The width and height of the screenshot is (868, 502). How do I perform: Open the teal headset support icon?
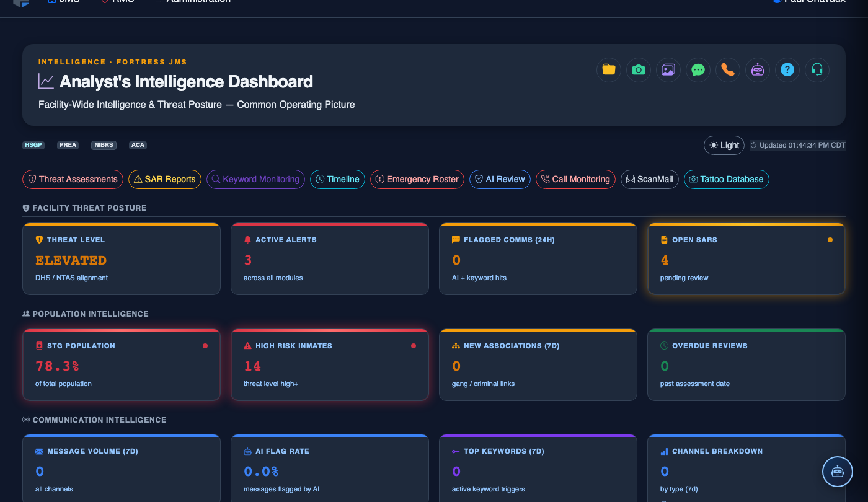coord(817,70)
